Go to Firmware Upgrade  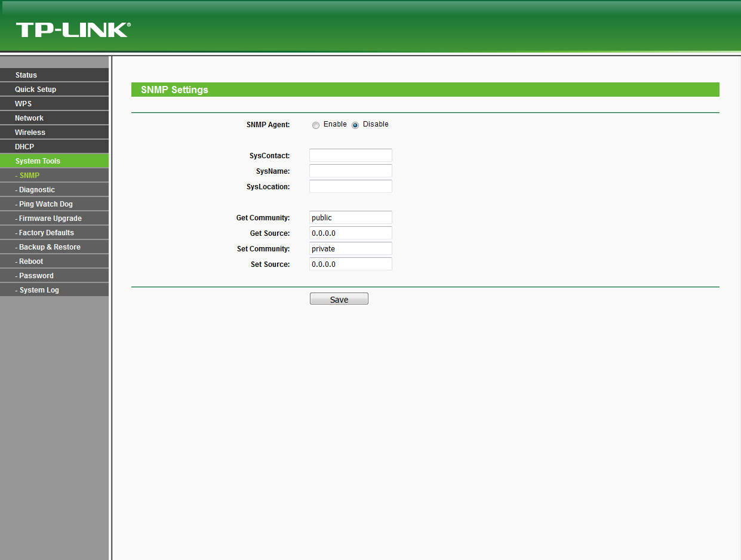coord(54,218)
